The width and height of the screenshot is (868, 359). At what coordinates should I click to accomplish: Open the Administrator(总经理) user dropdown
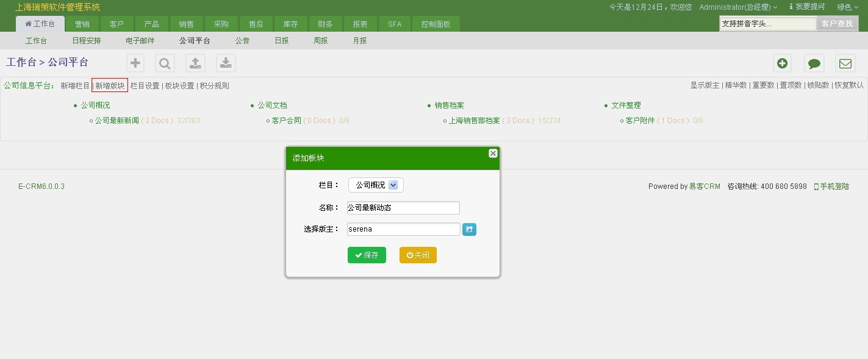pos(738,7)
